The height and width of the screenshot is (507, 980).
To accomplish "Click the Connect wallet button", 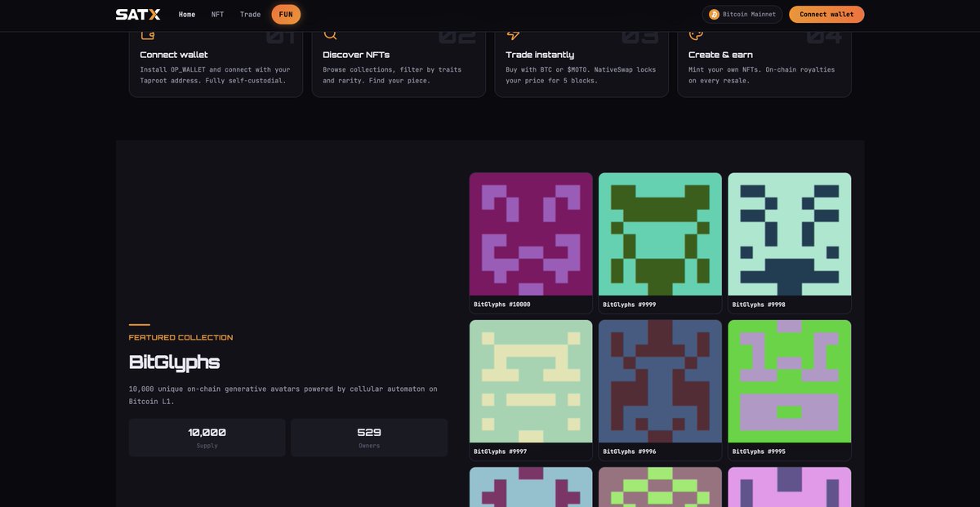I will [x=826, y=15].
